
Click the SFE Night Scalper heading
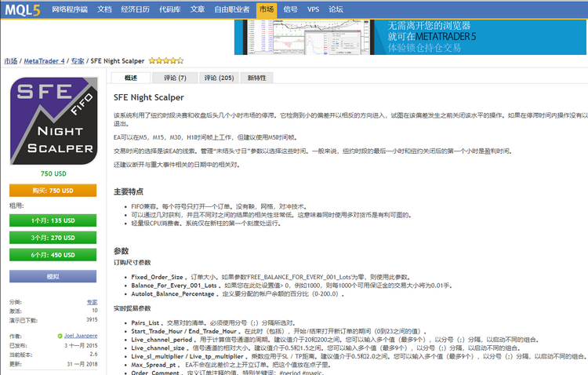click(149, 97)
